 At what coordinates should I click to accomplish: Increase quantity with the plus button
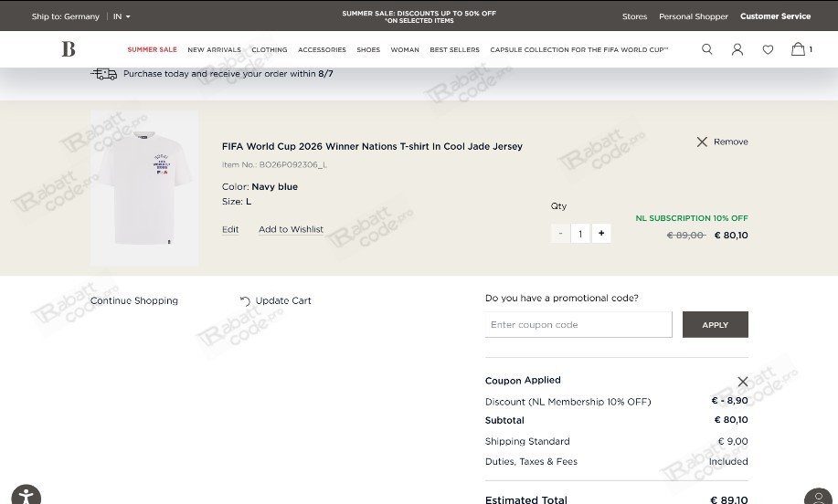601,234
